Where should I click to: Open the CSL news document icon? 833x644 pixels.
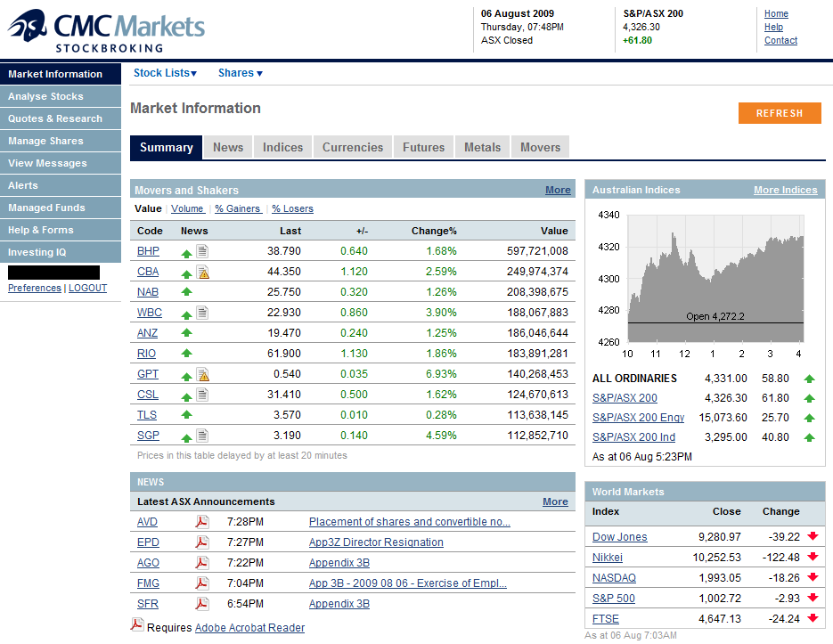tap(202, 395)
